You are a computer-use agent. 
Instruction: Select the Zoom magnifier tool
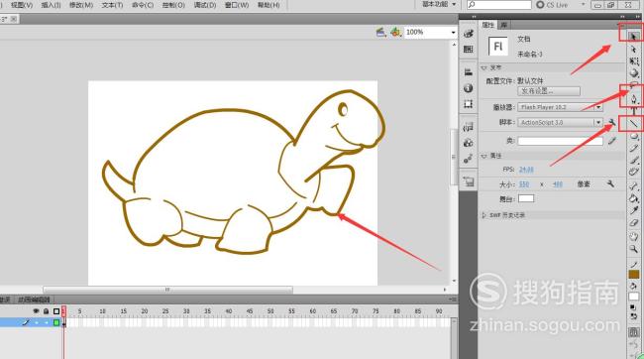pyautogui.click(x=634, y=249)
